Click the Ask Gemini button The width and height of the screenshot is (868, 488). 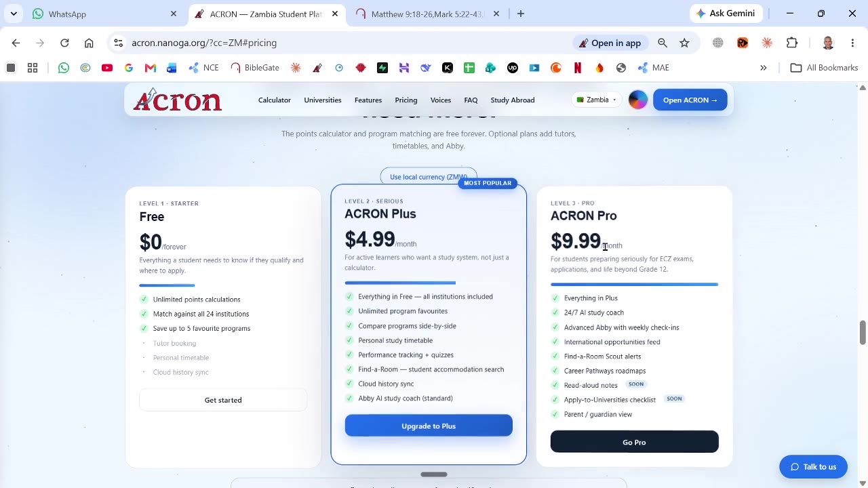pyautogui.click(x=725, y=14)
